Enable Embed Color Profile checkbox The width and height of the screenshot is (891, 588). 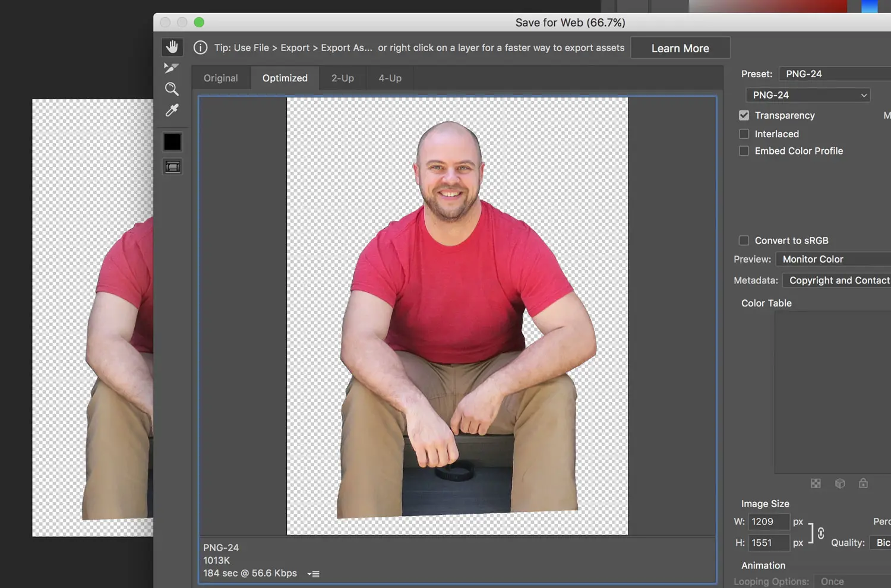click(x=744, y=151)
